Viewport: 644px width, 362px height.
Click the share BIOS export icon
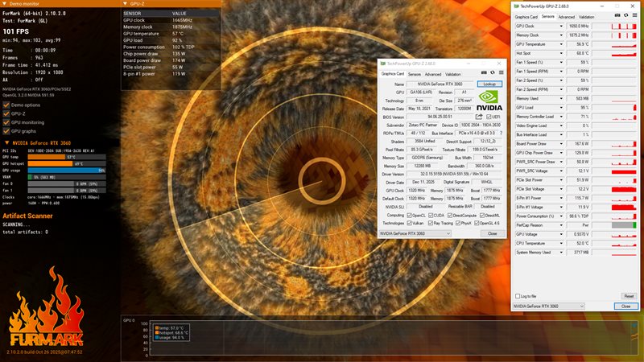pos(479,117)
